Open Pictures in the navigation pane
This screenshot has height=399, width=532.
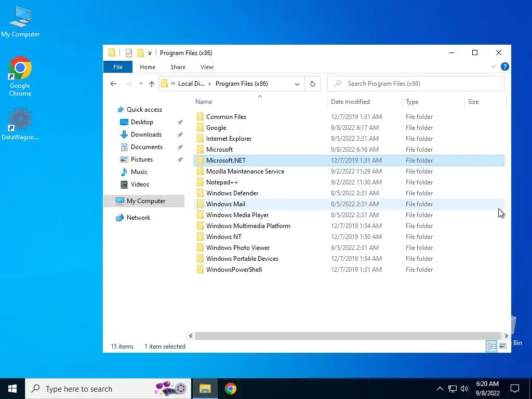click(142, 159)
